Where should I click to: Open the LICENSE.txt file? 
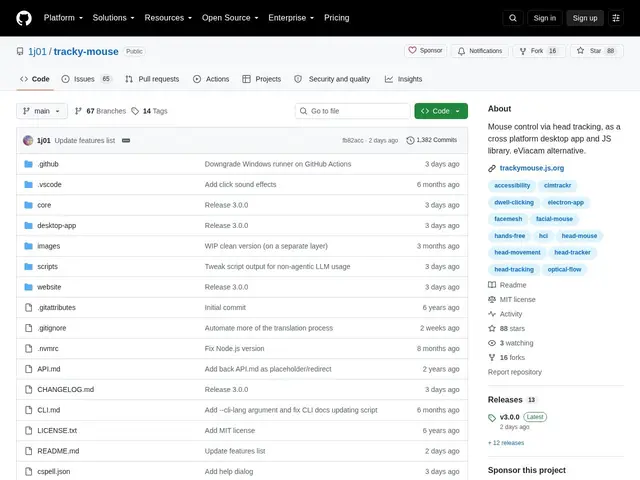[x=57, y=431]
